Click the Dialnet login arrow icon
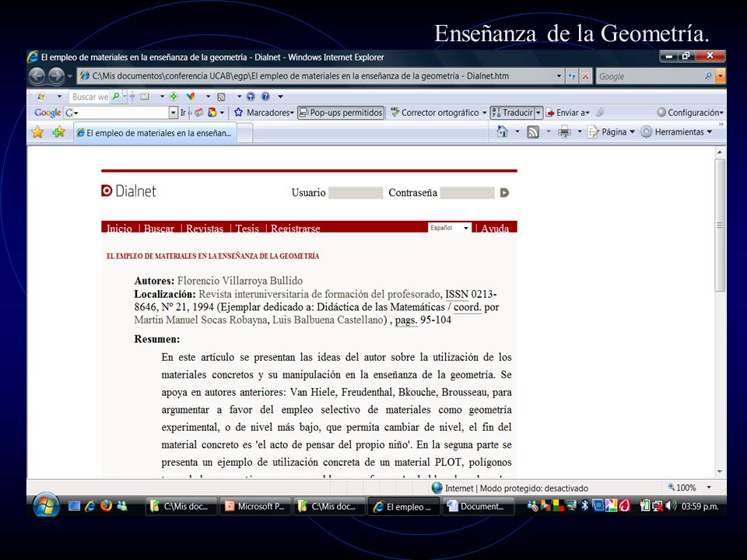 pyautogui.click(x=504, y=193)
